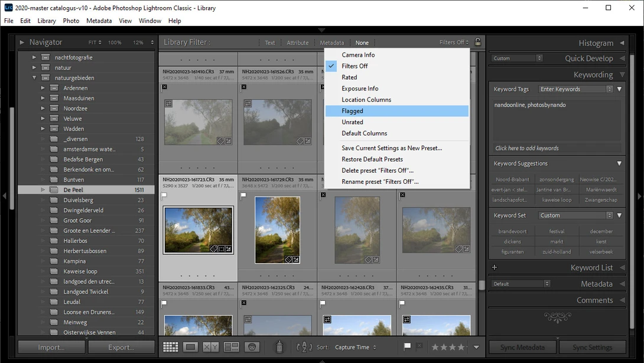Open People view face icon
644x363 pixels.
[252, 347]
